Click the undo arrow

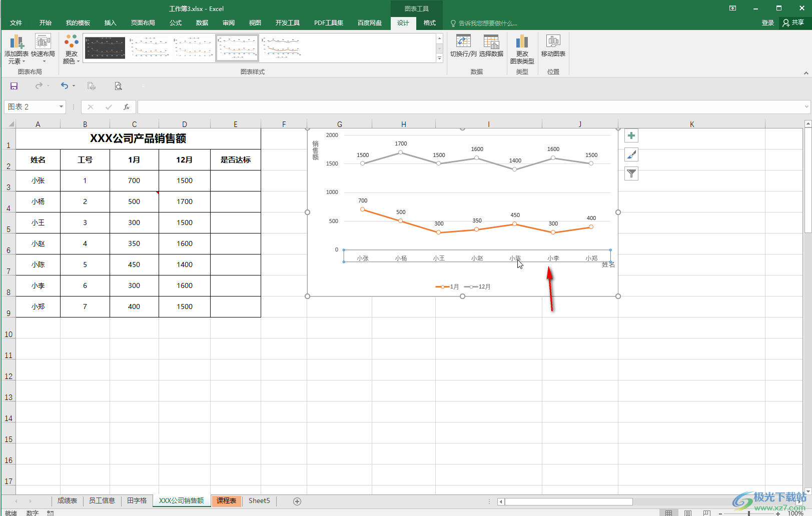point(64,86)
